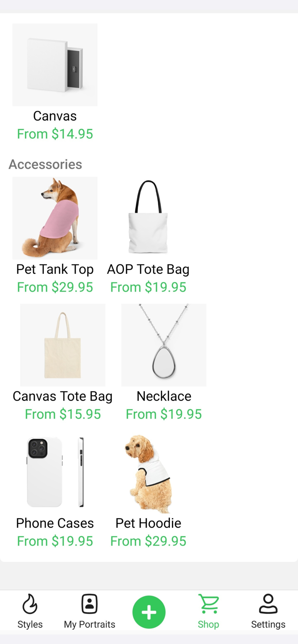Viewport: 298px width, 644px height.
Task: Switch to the My Portraits tab label
Action: pyautogui.click(x=89, y=624)
